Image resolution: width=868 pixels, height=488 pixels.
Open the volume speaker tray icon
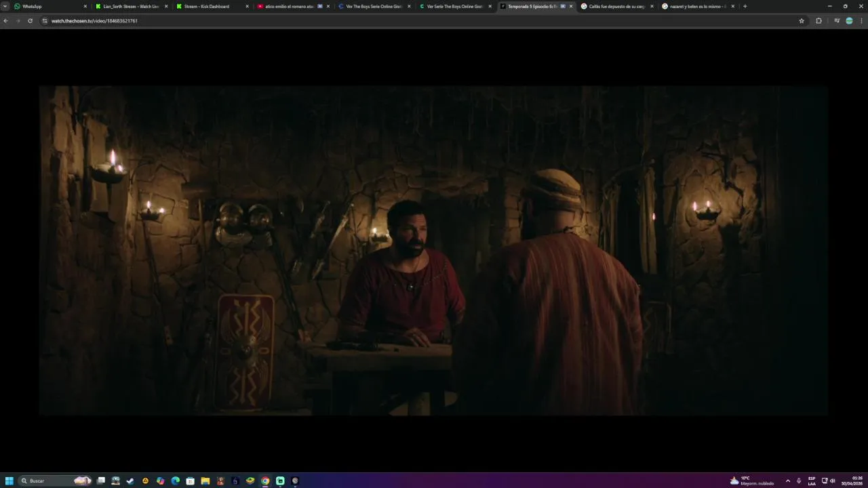point(833,481)
